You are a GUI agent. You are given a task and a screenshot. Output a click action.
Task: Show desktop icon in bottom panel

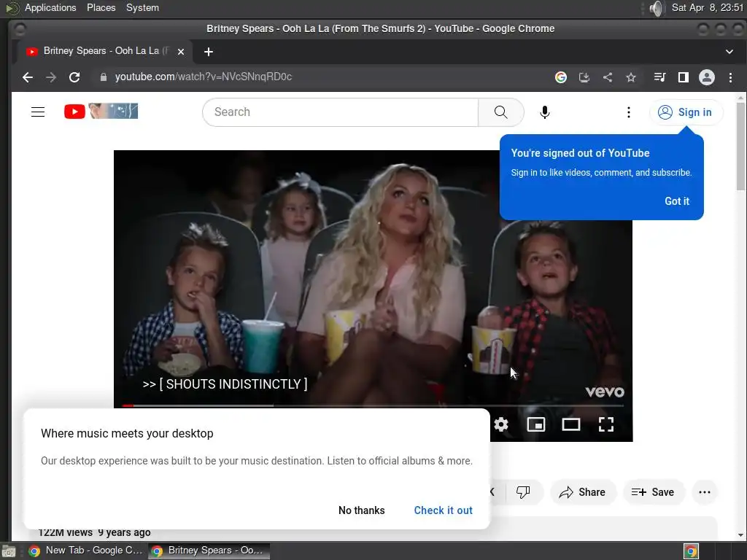[9, 551]
